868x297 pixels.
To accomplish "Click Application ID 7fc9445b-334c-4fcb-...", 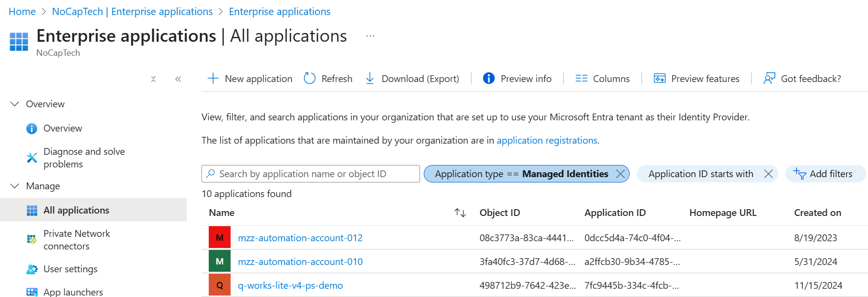I will point(632,285).
